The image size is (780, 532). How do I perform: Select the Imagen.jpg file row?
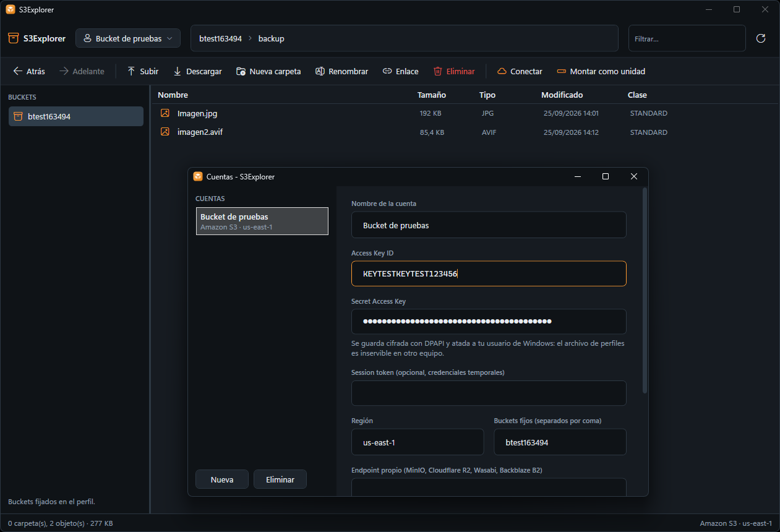point(465,113)
